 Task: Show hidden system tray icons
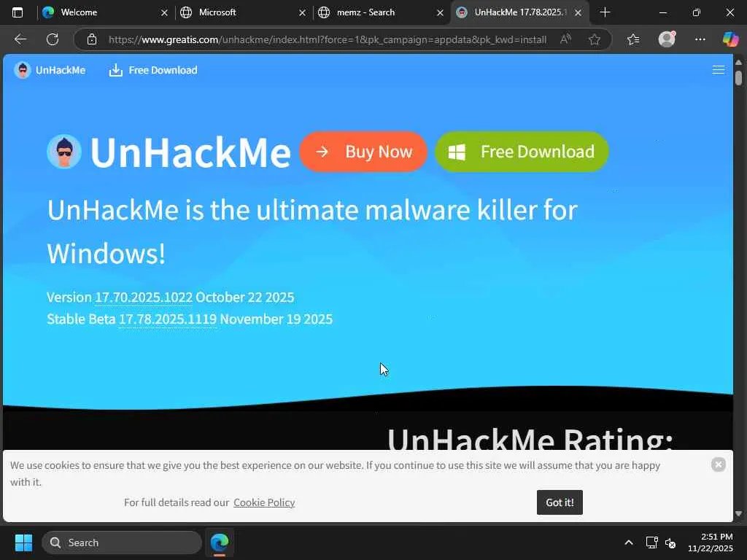[x=629, y=542]
